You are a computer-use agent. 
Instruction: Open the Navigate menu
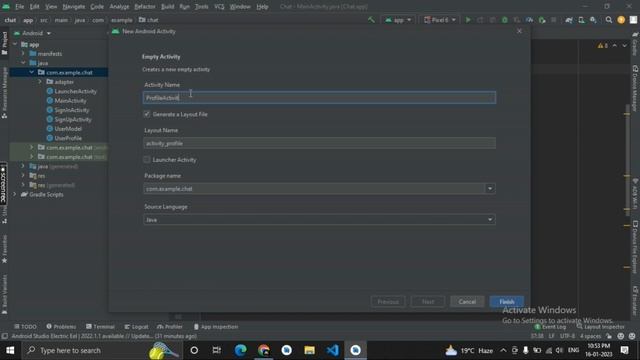tap(73, 7)
